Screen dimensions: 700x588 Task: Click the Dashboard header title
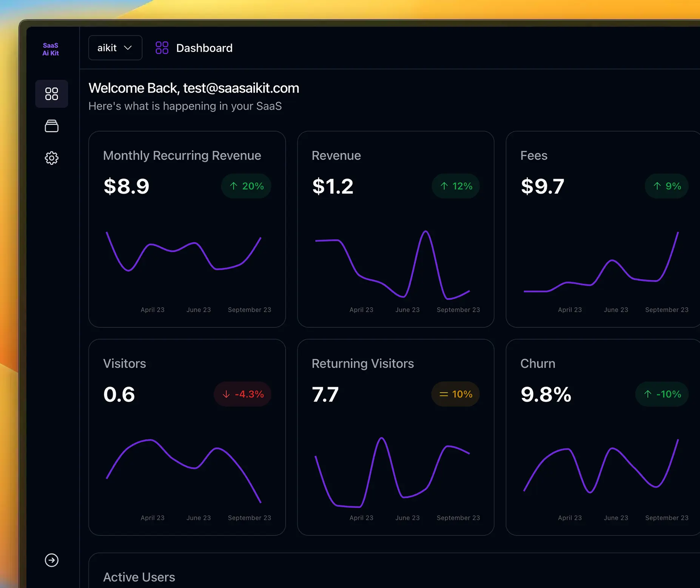(x=204, y=48)
